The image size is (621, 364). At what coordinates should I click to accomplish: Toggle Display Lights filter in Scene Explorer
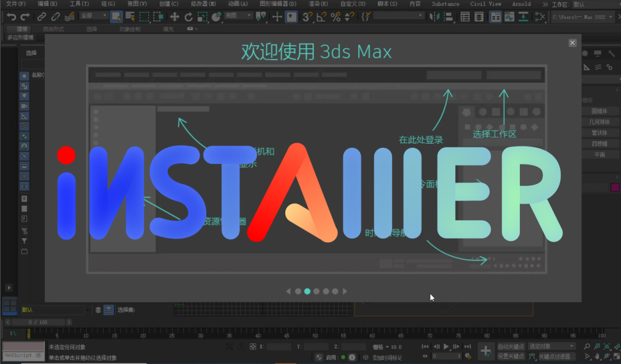pos(24,96)
